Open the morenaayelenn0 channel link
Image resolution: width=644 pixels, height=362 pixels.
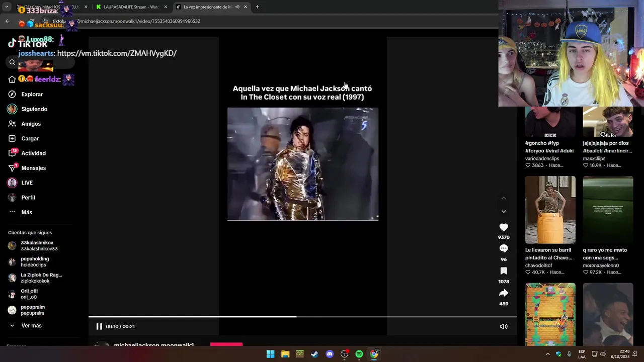(601, 265)
